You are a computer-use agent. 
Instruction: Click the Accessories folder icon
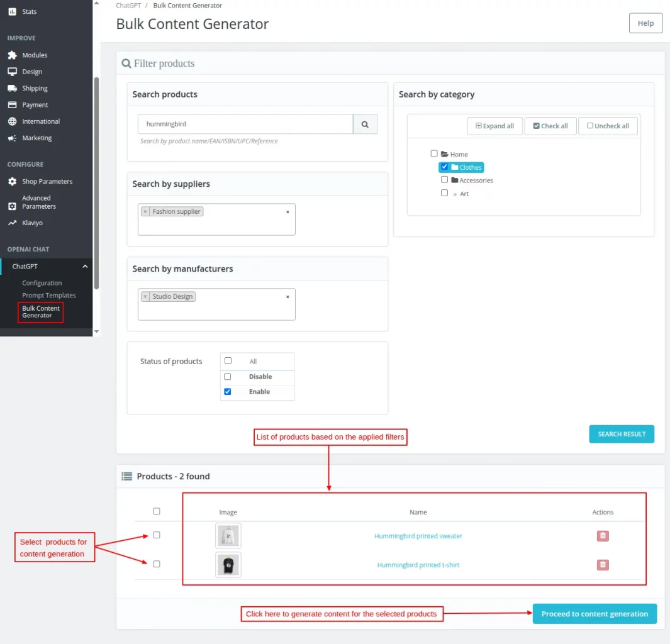[x=455, y=180]
